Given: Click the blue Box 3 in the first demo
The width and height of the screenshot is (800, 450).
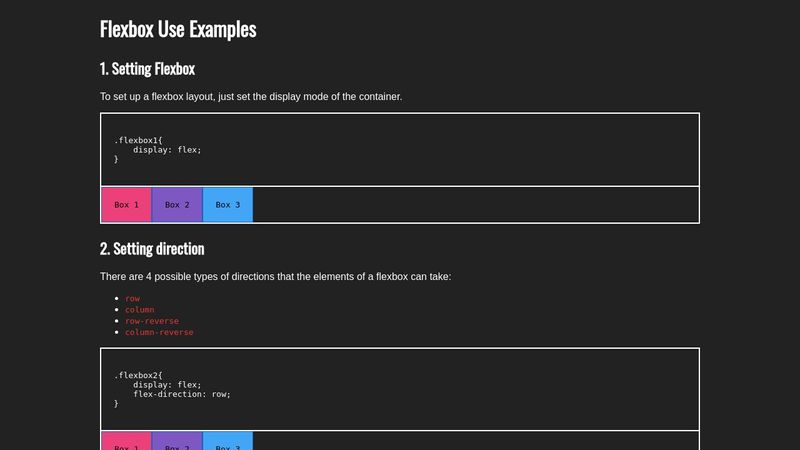Looking at the screenshot, I should pos(228,205).
